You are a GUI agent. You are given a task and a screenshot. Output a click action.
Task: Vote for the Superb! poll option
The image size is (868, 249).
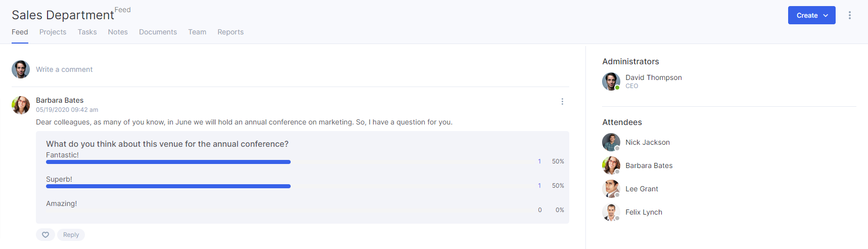pos(59,179)
